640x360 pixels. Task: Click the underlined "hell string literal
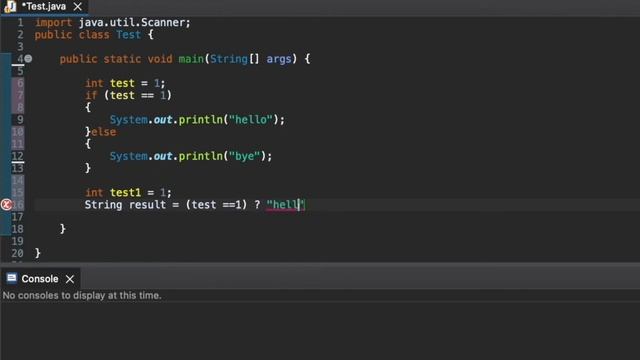(285, 204)
